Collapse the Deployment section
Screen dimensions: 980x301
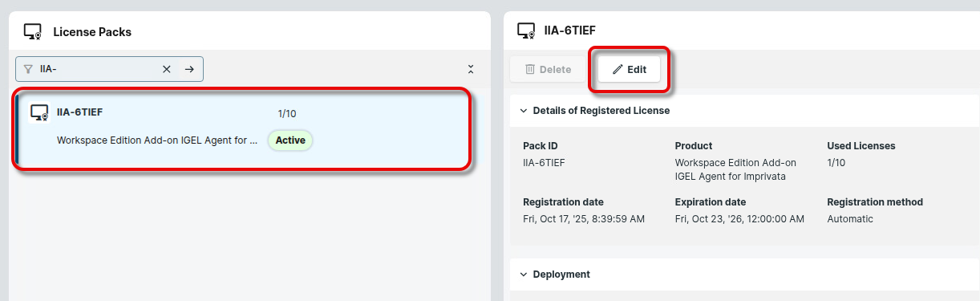pos(524,275)
